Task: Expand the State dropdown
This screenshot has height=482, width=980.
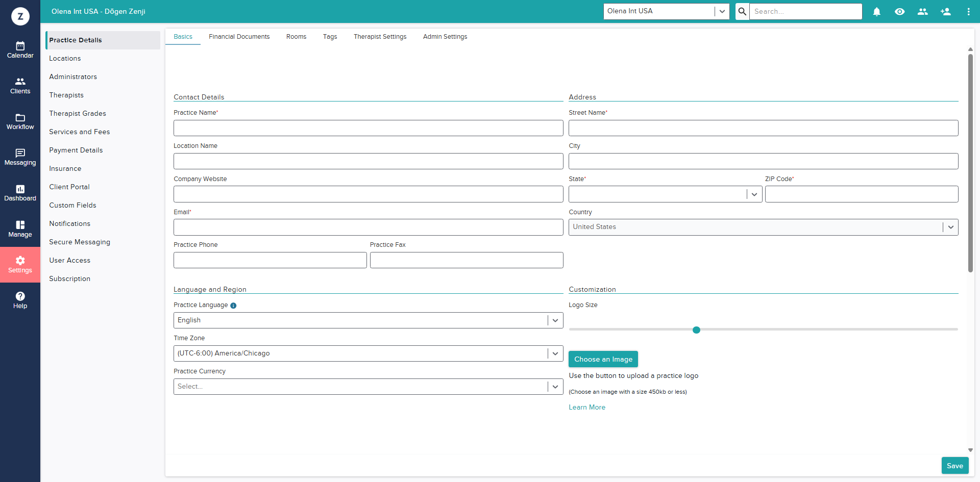Action: [x=754, y=194]
